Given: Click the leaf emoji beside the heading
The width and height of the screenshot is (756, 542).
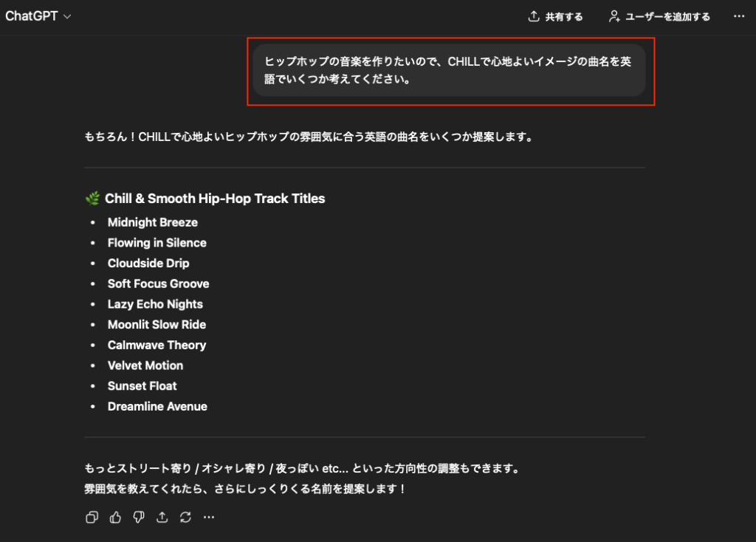Looking at the screenshot, I should coord(92,199).
